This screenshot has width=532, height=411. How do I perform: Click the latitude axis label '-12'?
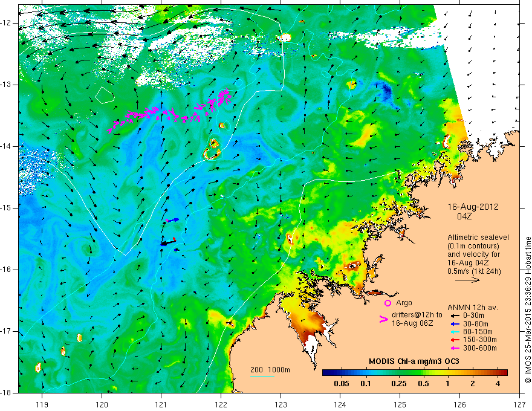point(6,23)
